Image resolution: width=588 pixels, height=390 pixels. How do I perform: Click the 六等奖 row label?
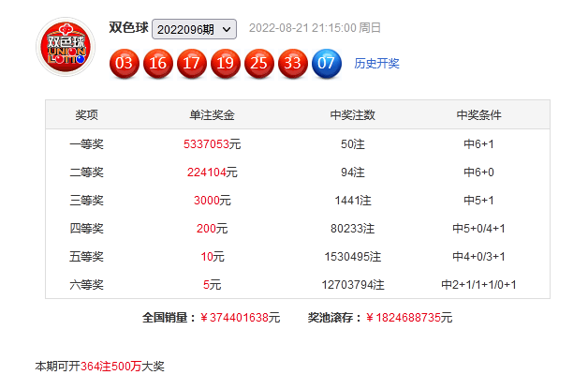(x=87, y=285)
